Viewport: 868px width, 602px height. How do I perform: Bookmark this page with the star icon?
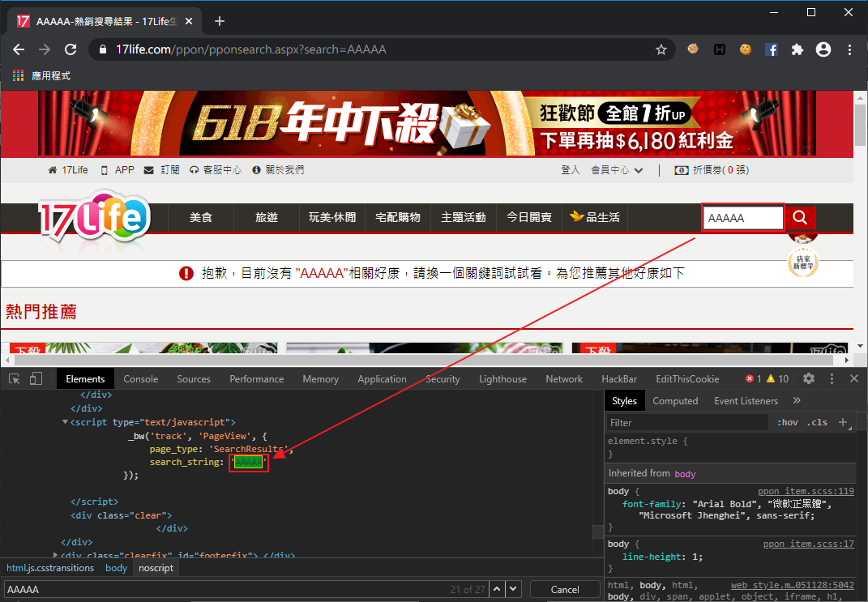point(661,49)
